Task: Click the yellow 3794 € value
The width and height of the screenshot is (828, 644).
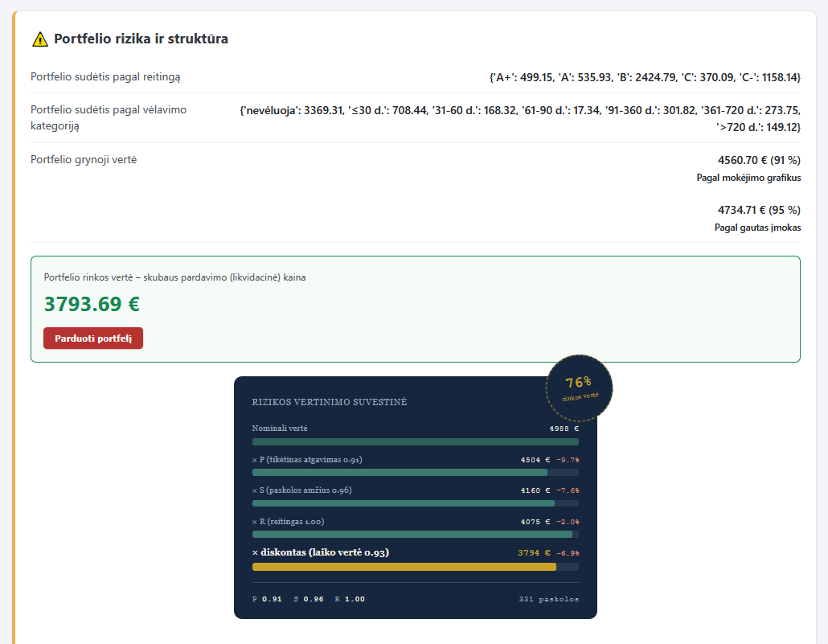Action: click(x=534, y=553)
